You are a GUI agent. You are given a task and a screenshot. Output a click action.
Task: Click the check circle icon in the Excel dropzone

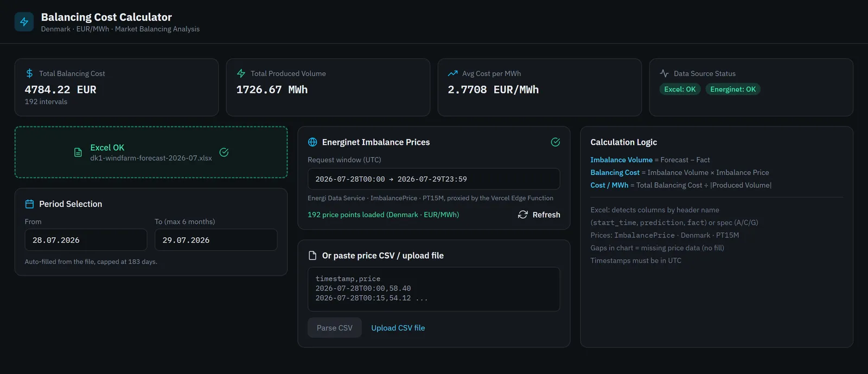[224, 153]
